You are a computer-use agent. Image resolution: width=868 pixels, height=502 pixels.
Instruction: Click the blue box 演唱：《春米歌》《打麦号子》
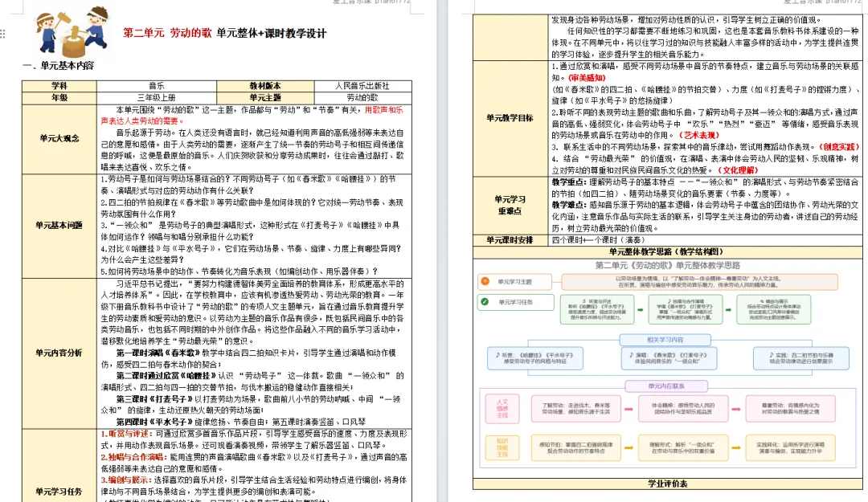[669, 358]
